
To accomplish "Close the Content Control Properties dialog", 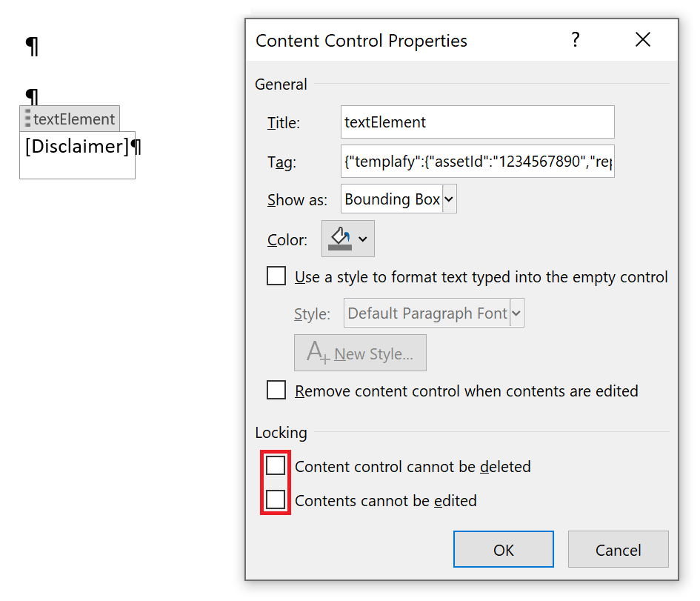I will (x=642, y=40).
